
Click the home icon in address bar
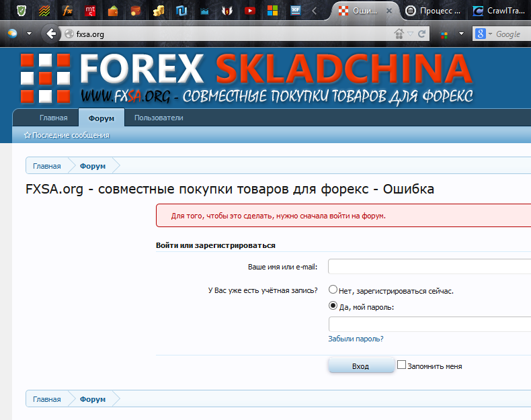click(x=399, y=34)
